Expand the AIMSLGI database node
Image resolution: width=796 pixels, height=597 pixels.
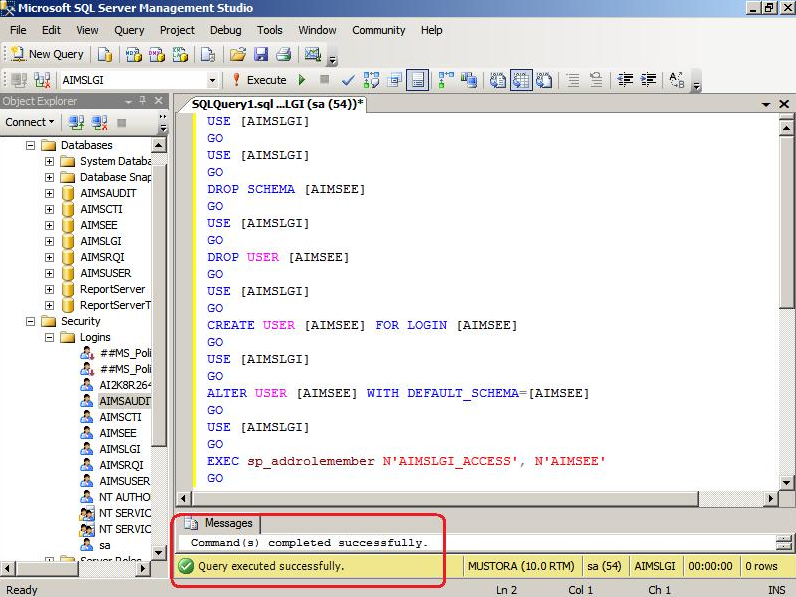pos(49,242)
